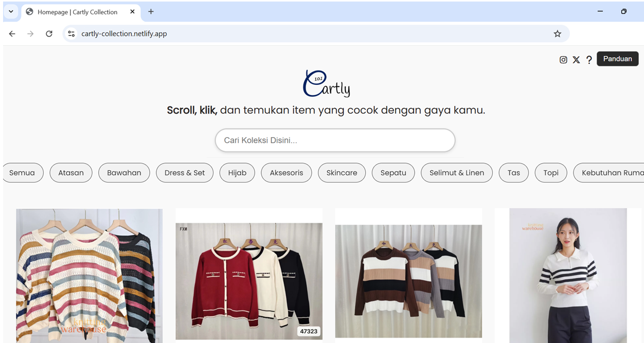Click the question mark help icon
The image size is (644, 343).
589,59
